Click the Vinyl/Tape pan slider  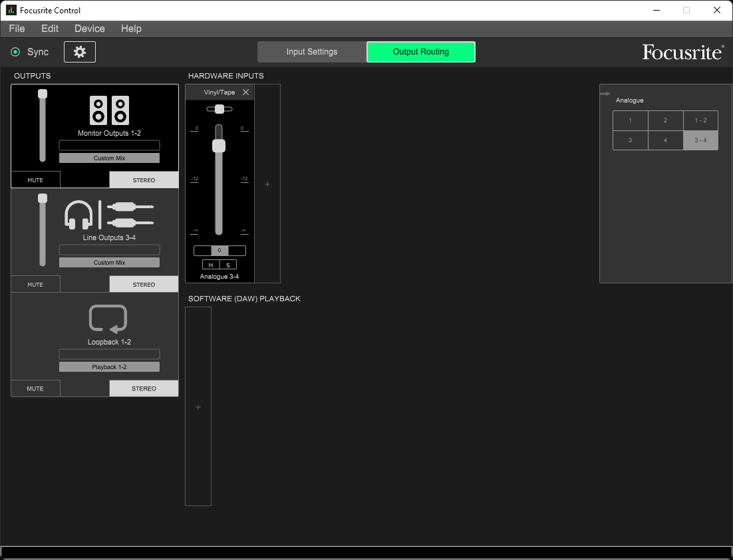coord(220,109)
